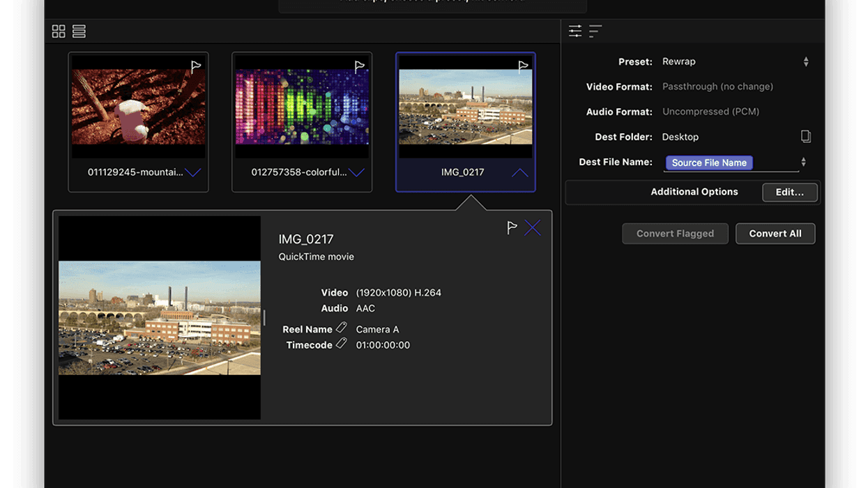Click the Source File Name token
This screenshot has width=868, height=488.
point(709,162)
